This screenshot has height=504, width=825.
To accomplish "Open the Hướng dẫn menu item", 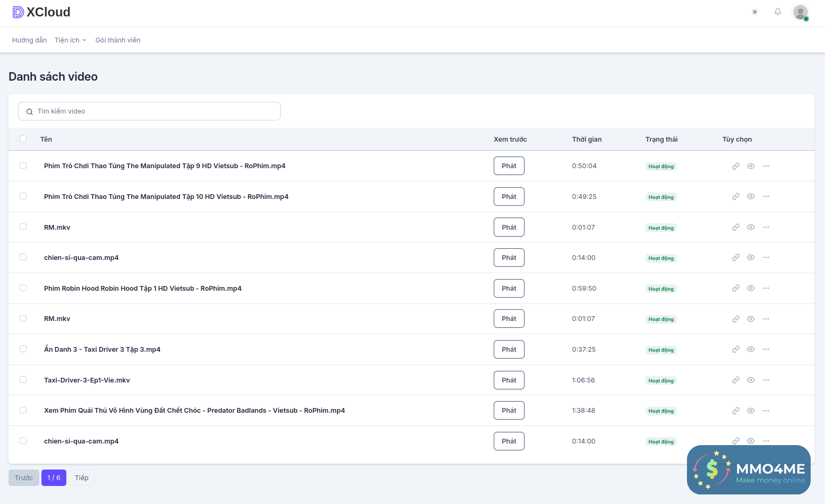I will 29,40.
